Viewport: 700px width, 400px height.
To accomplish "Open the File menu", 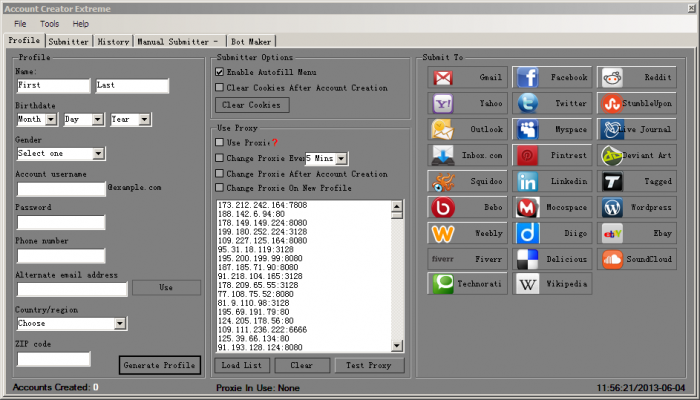I will coord(20,24).
